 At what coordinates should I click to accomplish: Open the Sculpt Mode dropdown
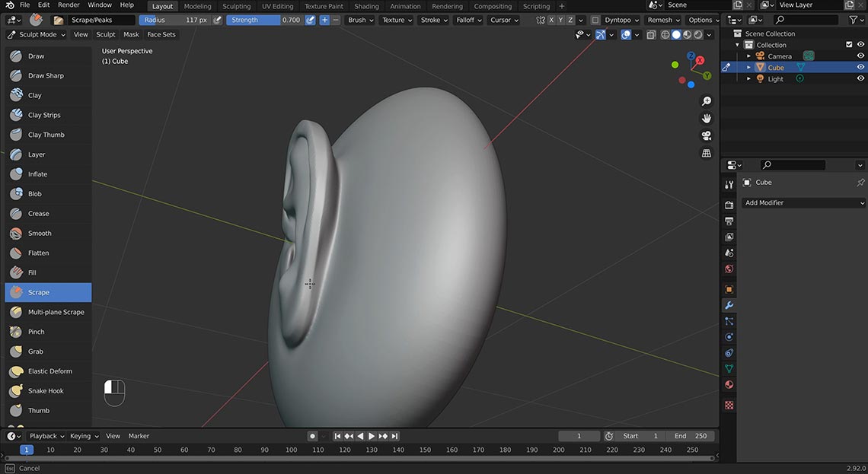point(36,34)
